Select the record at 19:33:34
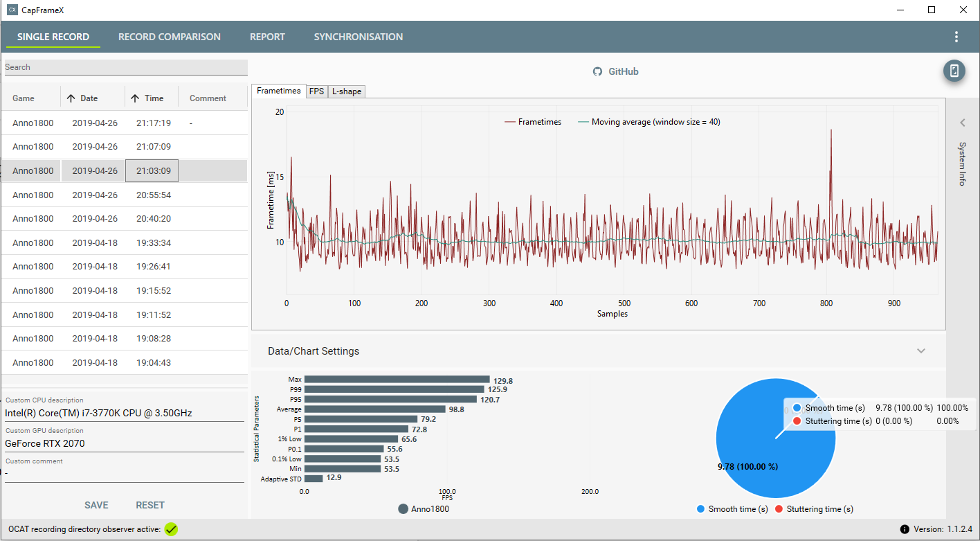Viewport: 980px width, 541px height. coord(125,242)
